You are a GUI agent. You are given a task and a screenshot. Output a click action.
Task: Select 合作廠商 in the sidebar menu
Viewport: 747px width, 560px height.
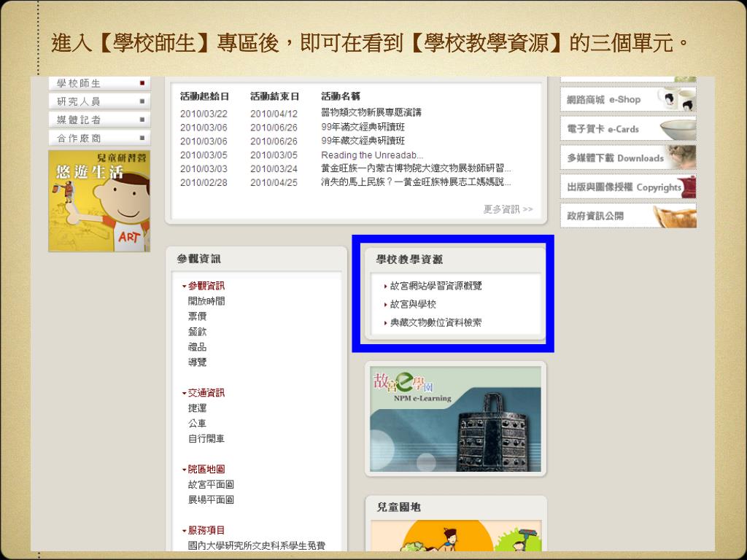99,138
